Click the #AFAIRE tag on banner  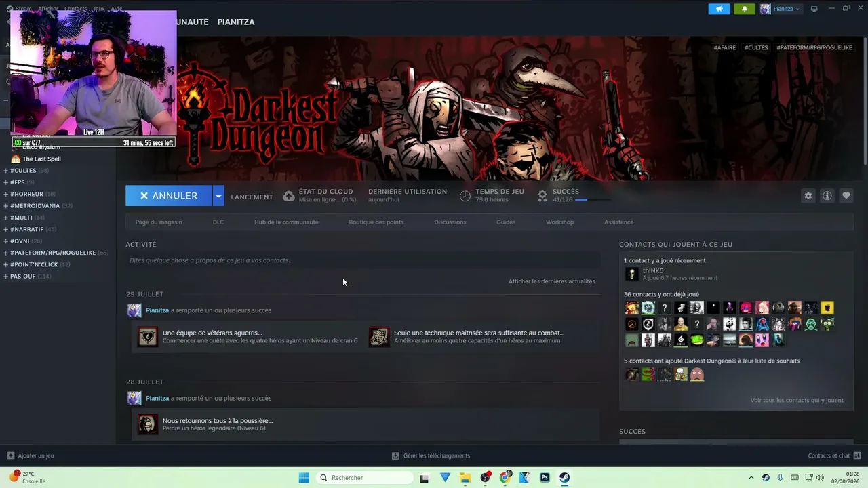[724, 48]
